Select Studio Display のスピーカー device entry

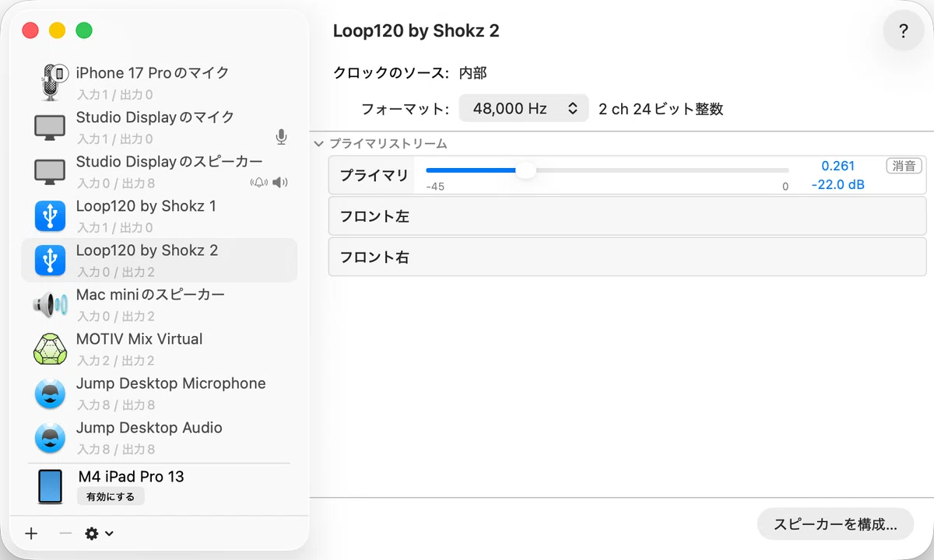[159, 172]
